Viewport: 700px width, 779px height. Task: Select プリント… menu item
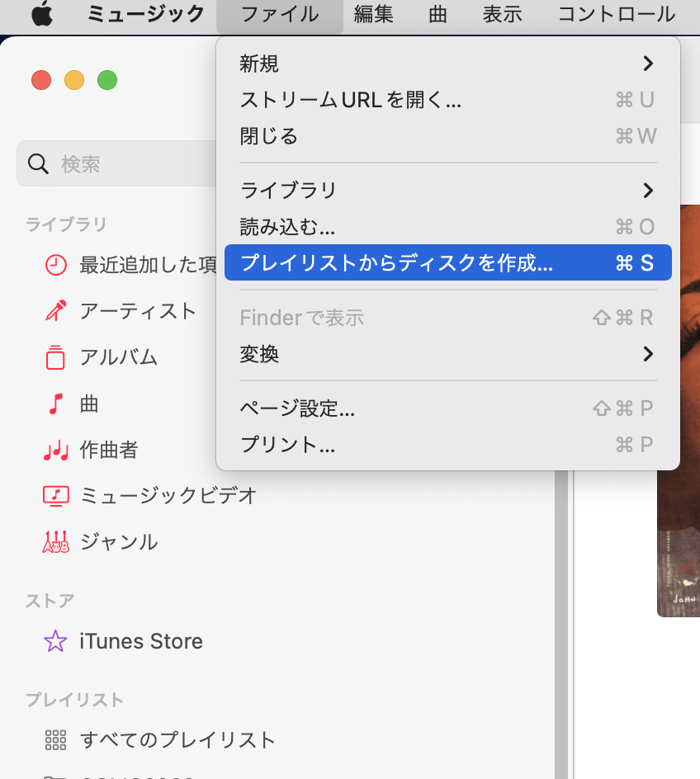[448, 445]
